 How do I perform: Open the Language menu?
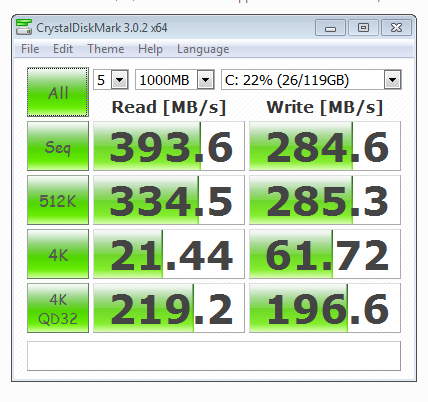[x=203, y=49]
